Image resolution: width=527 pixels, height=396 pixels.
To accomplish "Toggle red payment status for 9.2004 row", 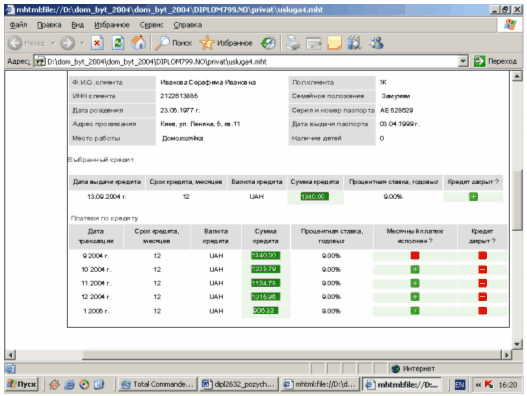I will tap(415, 255).
